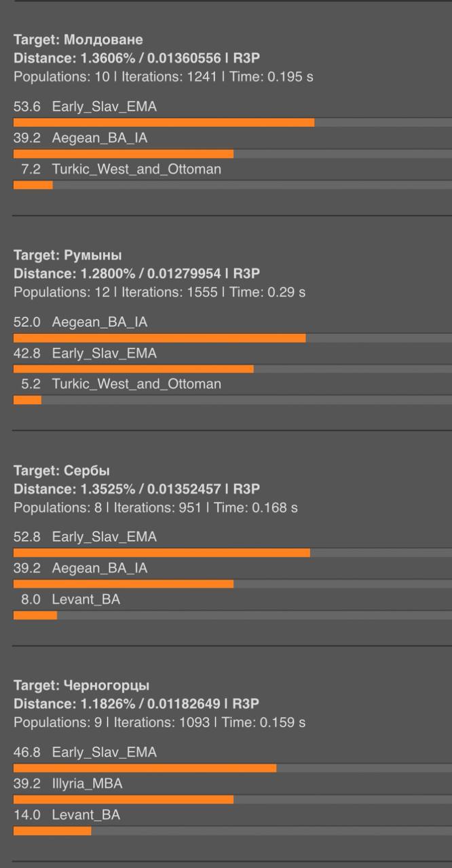The height and width of the screenshot is (868, 452).
Task: Select Aegean_BA_IA 52.0 label under Румыны
Action: pyautogui.click(x=80, y=322)
